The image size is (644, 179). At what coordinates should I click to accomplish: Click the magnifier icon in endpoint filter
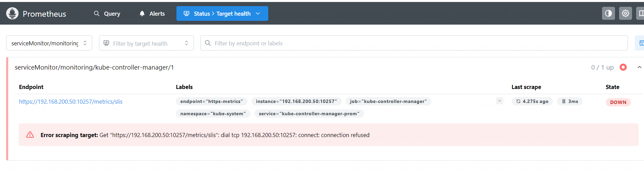click(x=207, y=43)
